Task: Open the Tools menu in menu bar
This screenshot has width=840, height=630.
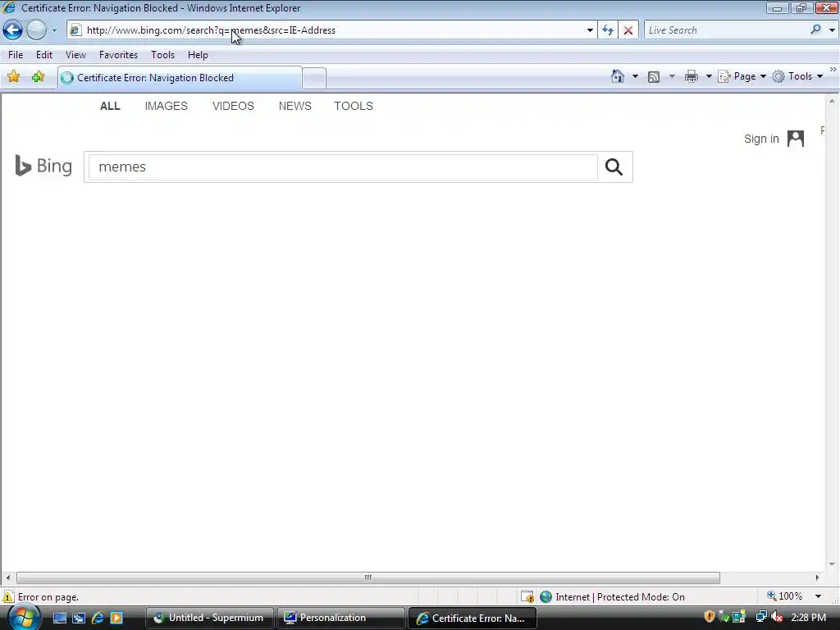Action: tap(163, 55)
